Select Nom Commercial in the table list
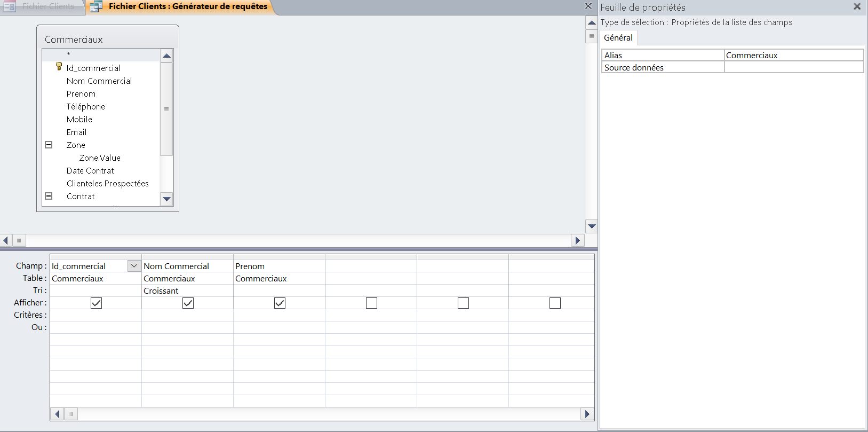Image resolution: width=868 pixels, height=432 pixels. pos(99,81)
